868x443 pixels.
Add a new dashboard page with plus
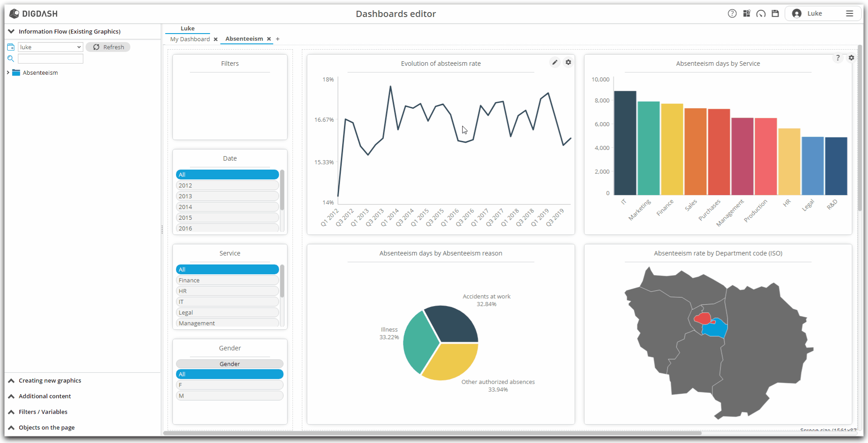[x=278, y=39]
